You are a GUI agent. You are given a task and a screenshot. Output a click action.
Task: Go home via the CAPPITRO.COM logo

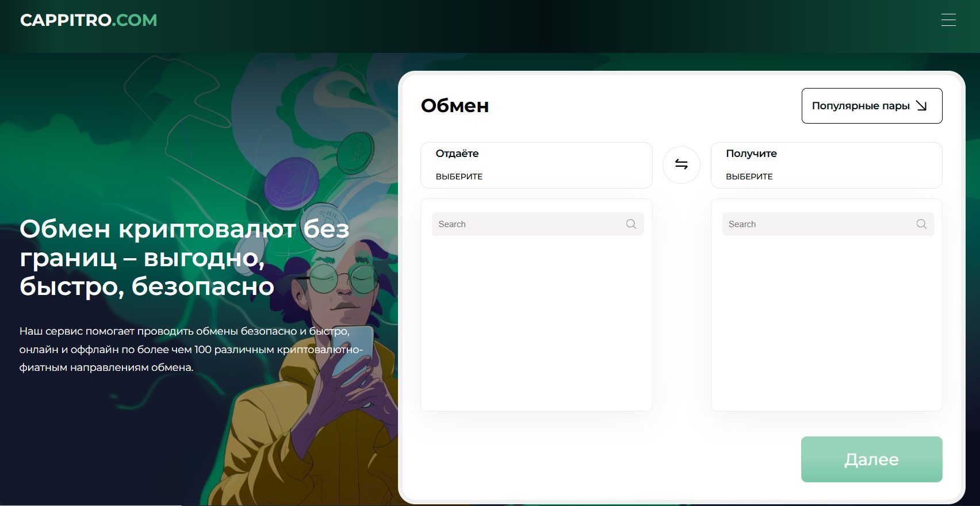89,20
